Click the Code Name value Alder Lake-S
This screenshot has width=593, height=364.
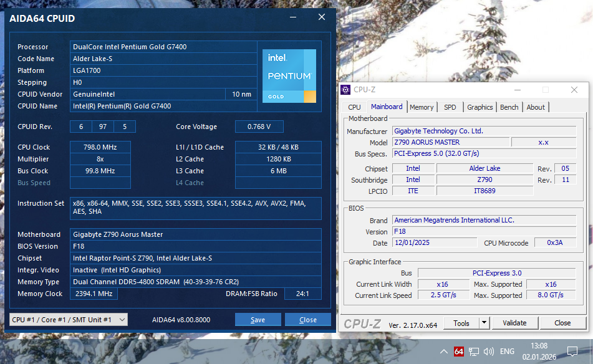(163, 59)
